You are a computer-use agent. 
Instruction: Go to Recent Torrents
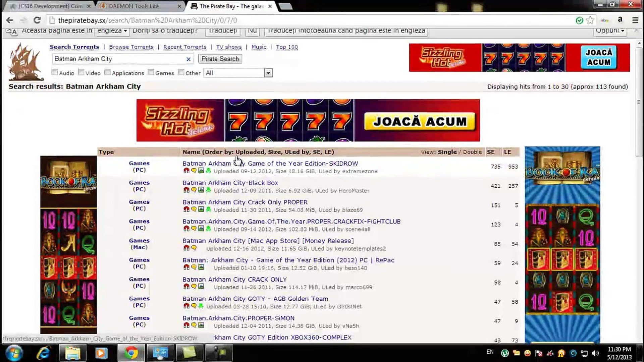coord(185,47)
